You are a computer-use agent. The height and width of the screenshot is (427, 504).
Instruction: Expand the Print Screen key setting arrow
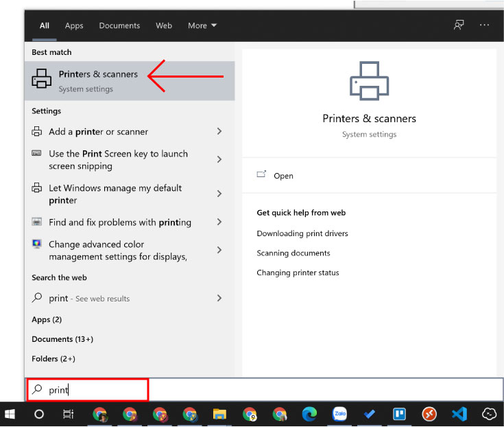coord(219,159)
